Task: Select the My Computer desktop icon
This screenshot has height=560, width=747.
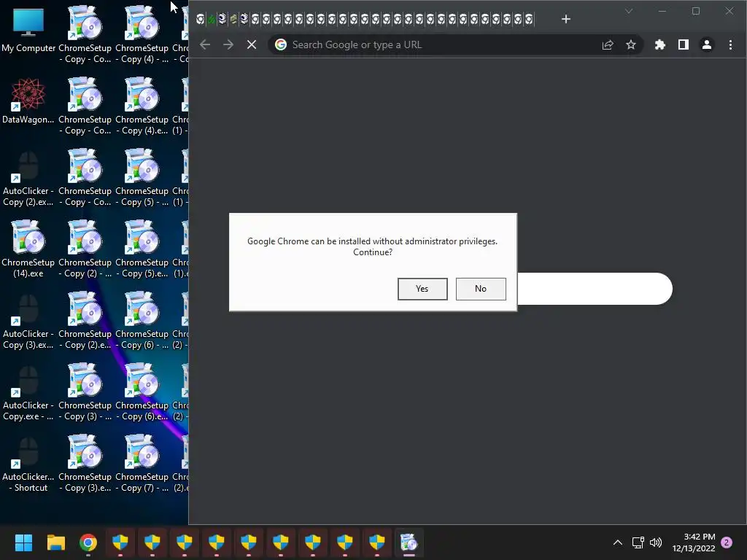Action: 28,31
